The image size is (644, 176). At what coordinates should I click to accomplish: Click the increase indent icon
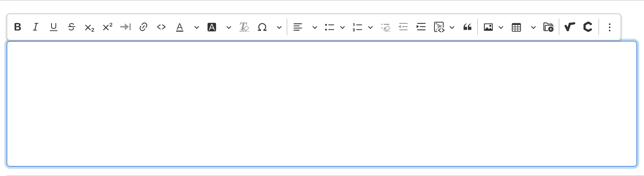tap(421, 27)
